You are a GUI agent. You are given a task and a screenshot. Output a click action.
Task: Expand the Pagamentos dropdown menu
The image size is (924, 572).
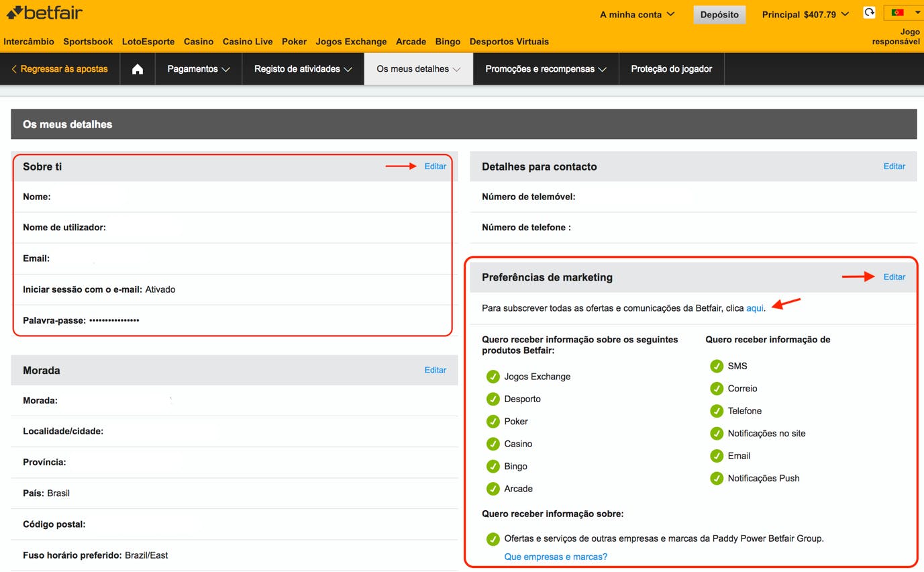(x=198, y=69)
